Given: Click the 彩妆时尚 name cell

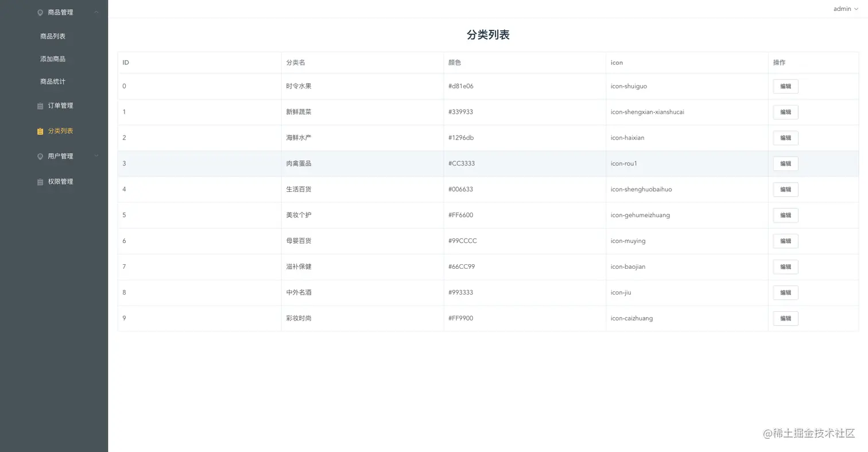Looking at the screenshot, I should click(x=362, y=318).
